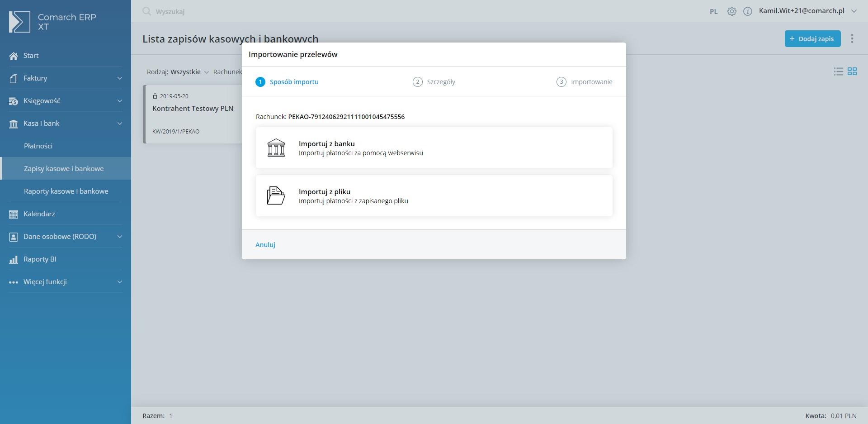
Task: Open the Rodzaj: Wszystkie filter dropdown
Action: [x=178, y=72]
